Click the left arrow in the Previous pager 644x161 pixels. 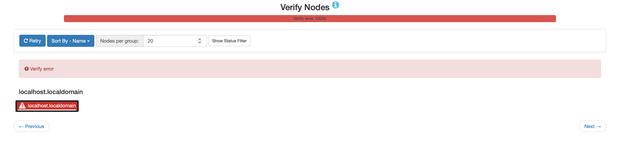click(21, 127)
